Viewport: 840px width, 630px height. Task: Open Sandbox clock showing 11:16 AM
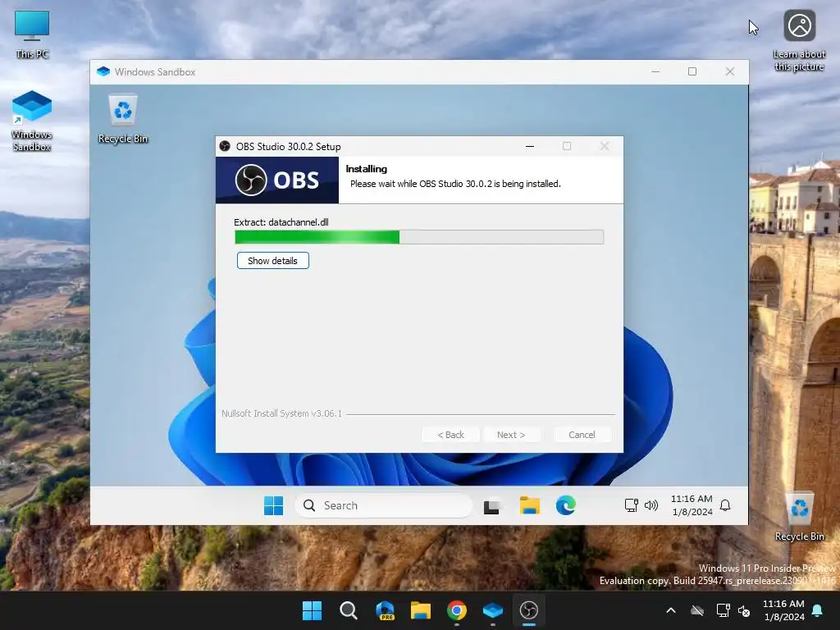692,505
